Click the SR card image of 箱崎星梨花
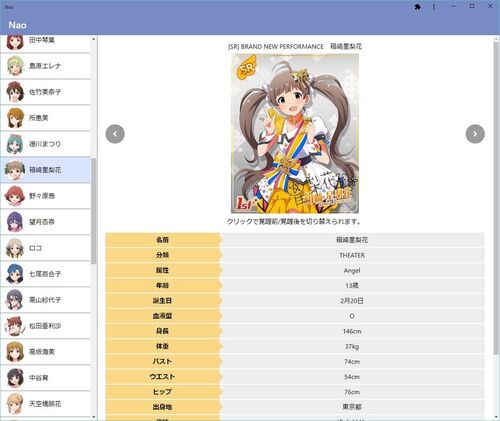 [x=295, y=133]
